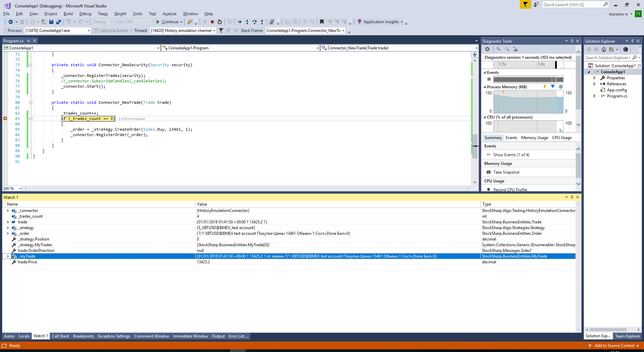Image resolution: width=644 pixels, height=352 pixels.
Task: Click the Step Over icon
Action: click(x=255, y=22)
